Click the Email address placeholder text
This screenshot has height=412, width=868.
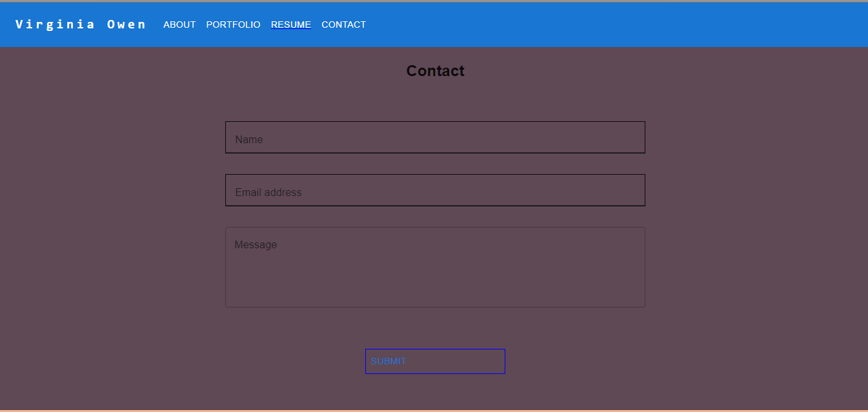coord(268,192)
